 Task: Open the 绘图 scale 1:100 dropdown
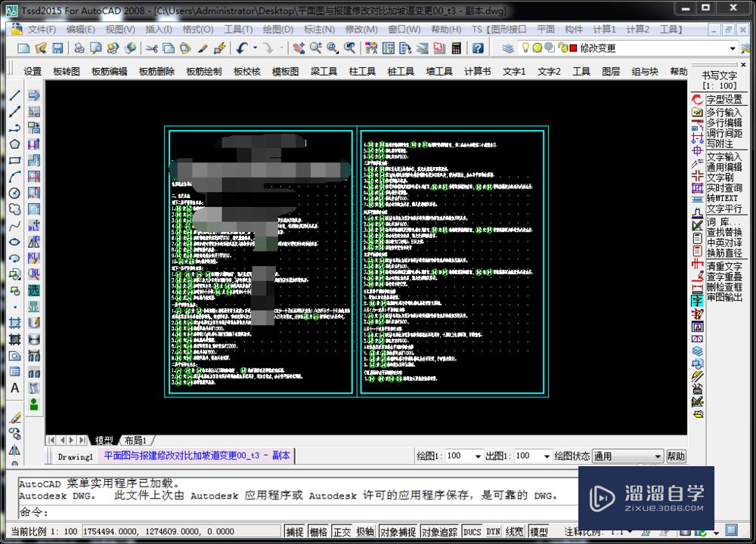pyautogui.click(x=479, y=456)
